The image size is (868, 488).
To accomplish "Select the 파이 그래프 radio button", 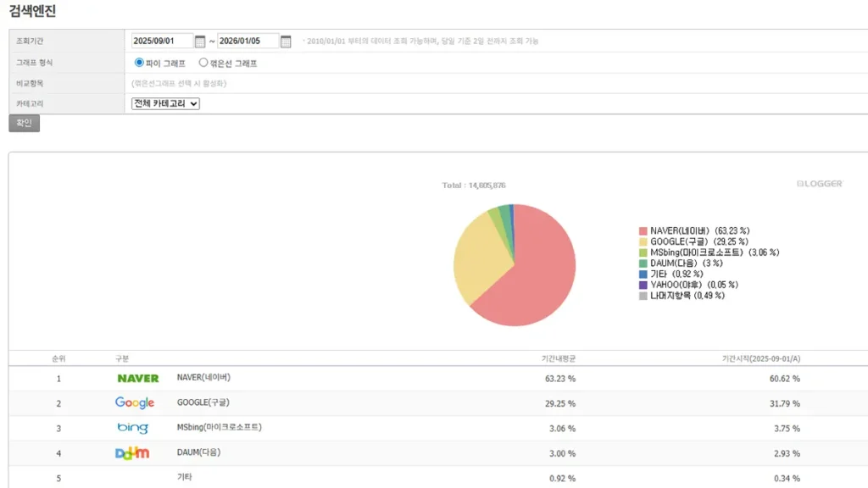I will coord(137,62).
